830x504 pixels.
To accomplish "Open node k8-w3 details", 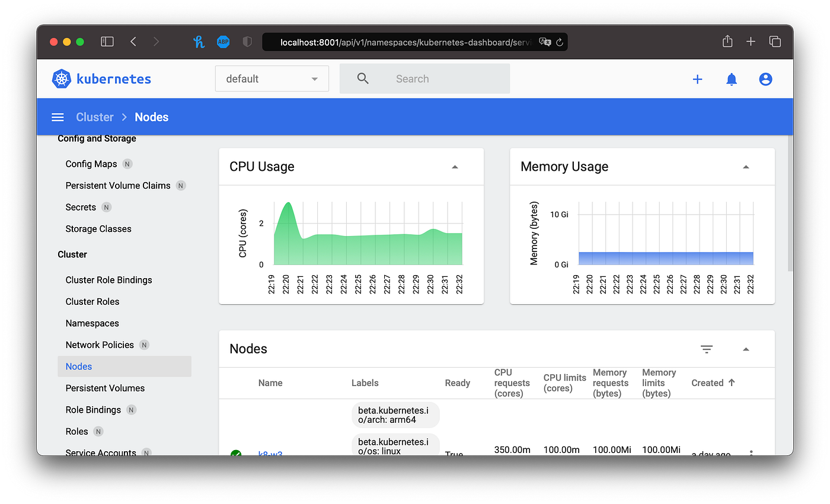I will click(270, 454).
